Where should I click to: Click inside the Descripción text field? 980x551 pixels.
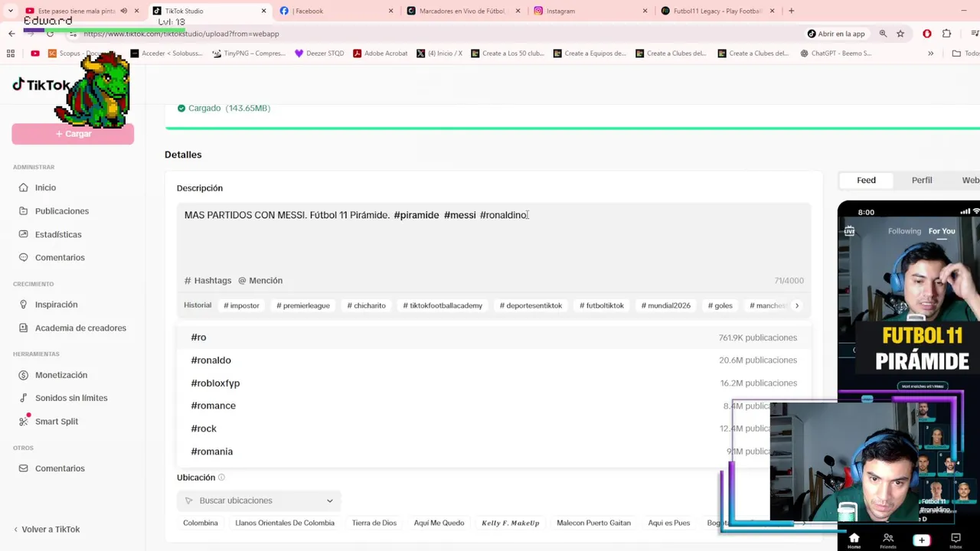tap(494, 237)
